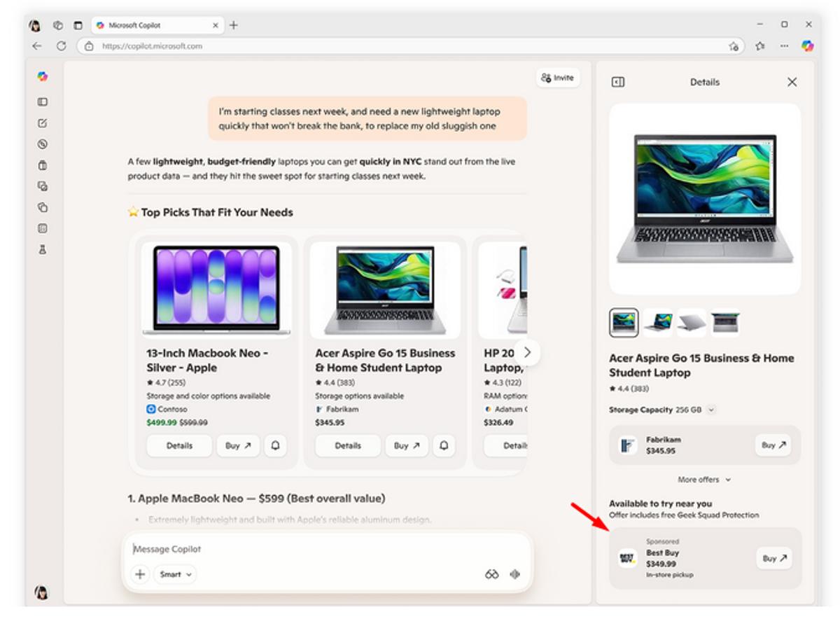
Task: Click the Best Buy logo in sponsored offer
Action: [x=628, y=558]
